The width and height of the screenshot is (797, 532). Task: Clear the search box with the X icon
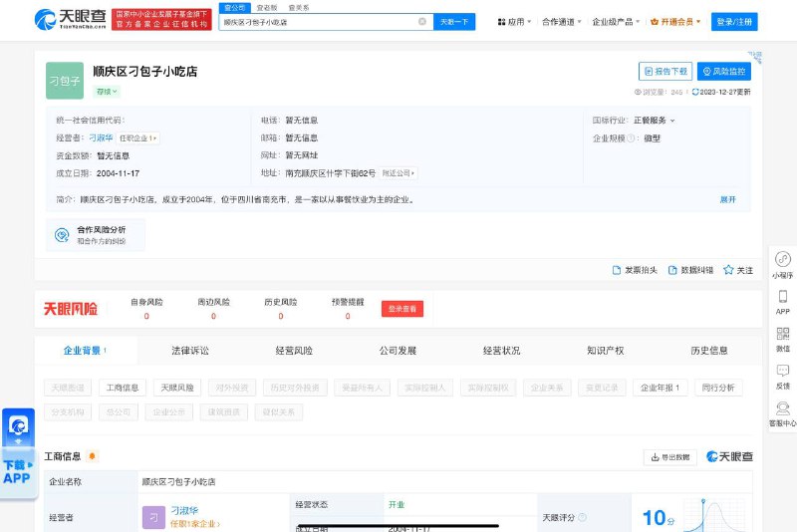tap(421, 21)
